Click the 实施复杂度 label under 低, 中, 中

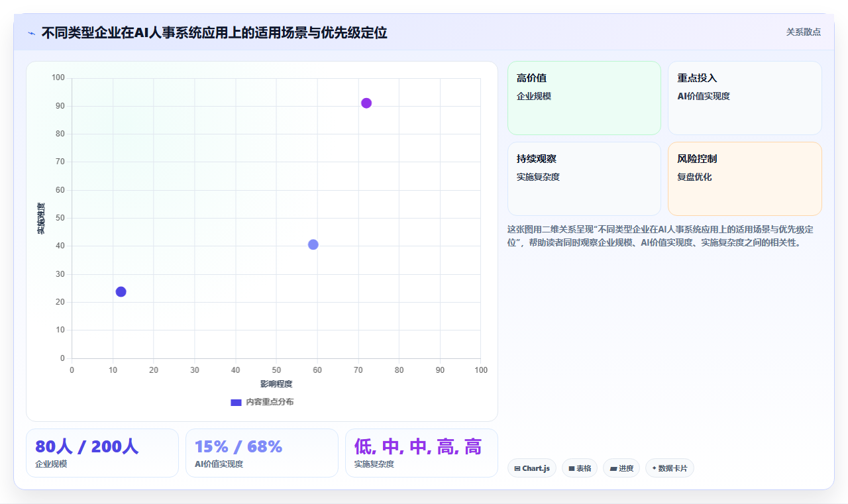coord(374,464)
